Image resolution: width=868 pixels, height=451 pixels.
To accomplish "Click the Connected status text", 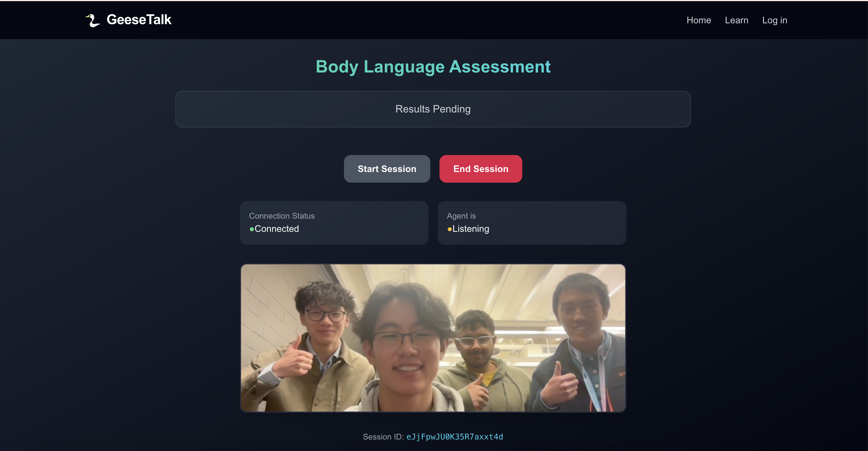I will [276, 229].
